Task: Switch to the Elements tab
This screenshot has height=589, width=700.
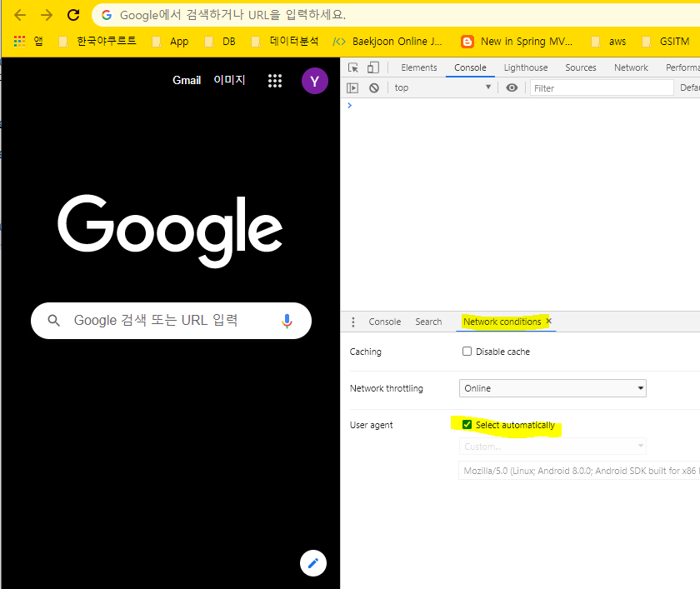Action: [418, 67]
